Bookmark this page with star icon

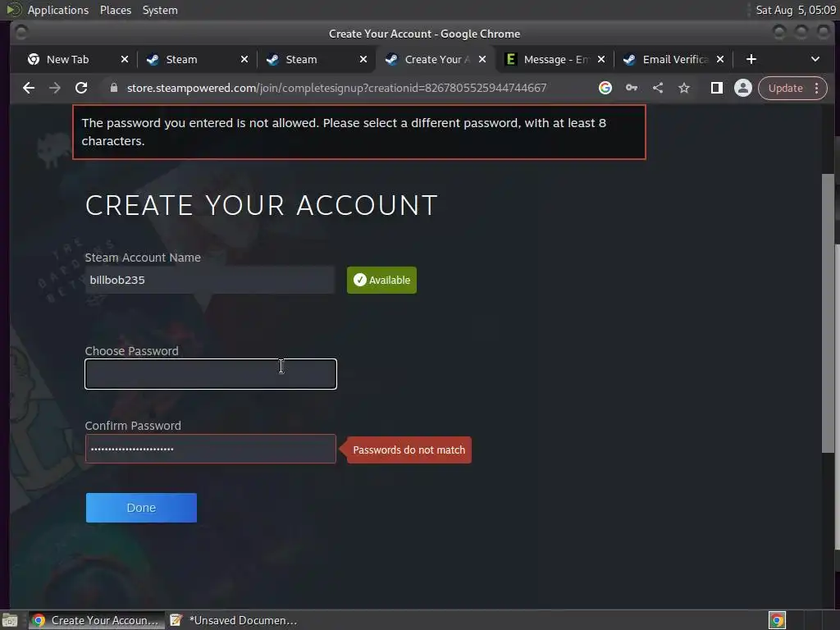684,88
